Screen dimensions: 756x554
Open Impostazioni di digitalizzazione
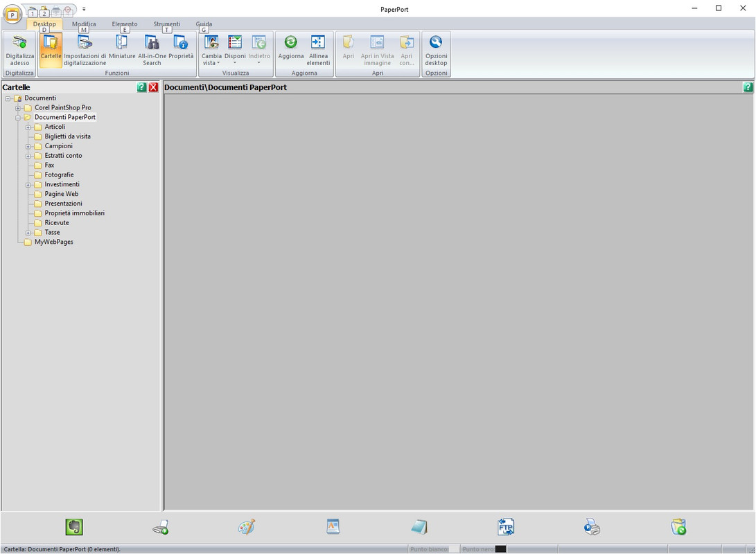pyautogui.click(x=85, y=50)
